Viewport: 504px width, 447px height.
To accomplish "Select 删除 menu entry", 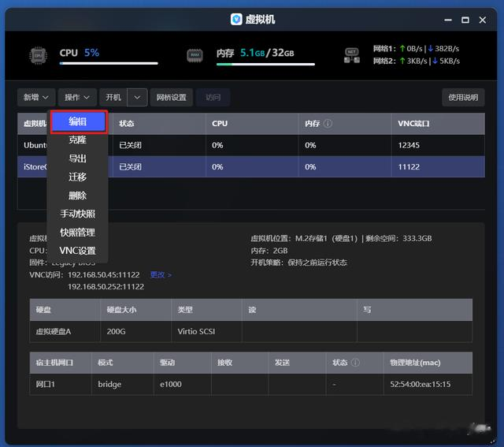I will (77, 196).
